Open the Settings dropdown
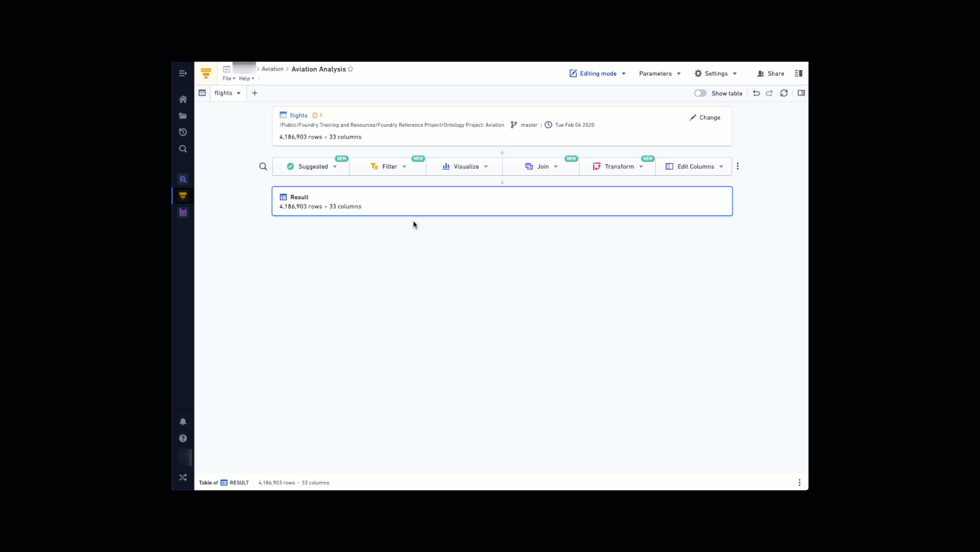Screen dimensions: 980x552 715,74
